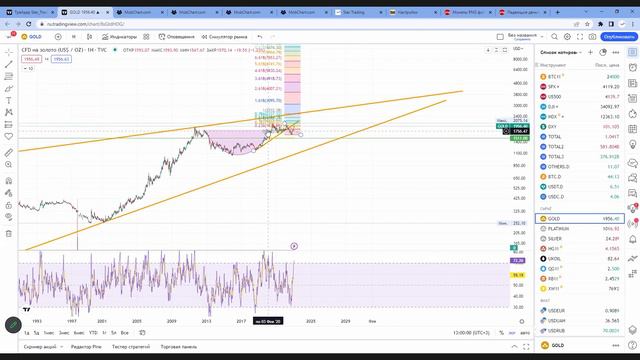Set the time range to Все
Screen dimensions: 640x360
coord(124,333)
